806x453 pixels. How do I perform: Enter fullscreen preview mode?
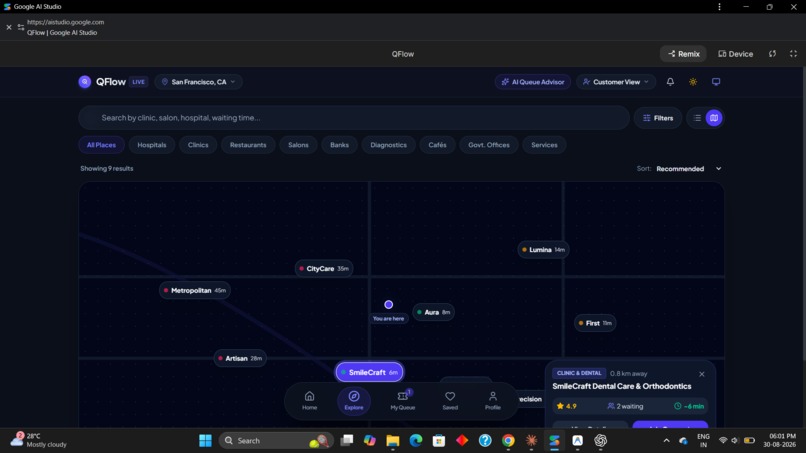(794, 54)
